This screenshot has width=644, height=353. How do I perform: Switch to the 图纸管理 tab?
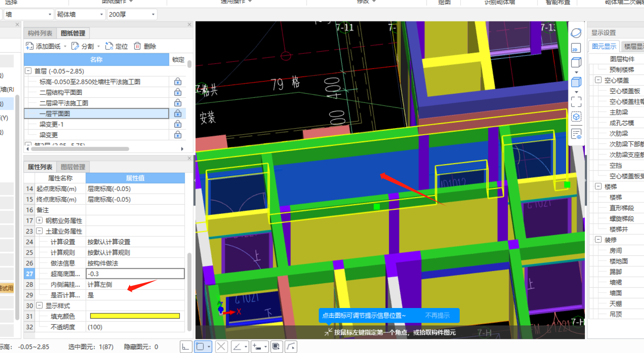coord(73,33)
